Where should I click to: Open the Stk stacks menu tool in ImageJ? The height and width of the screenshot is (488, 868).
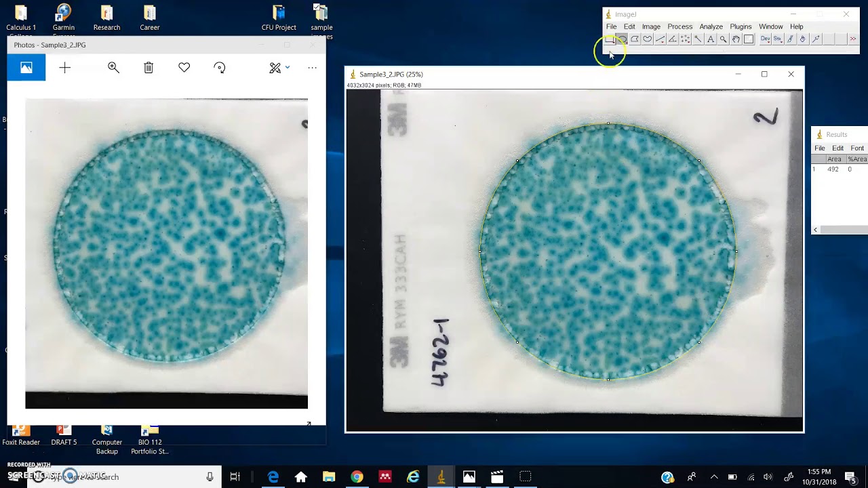point(778,39)
